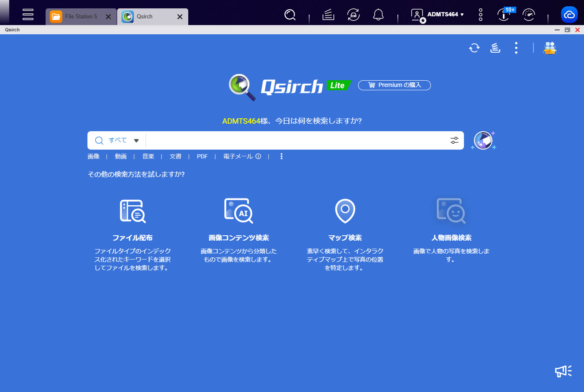Expand more file type filters menu

pos(282,156)
